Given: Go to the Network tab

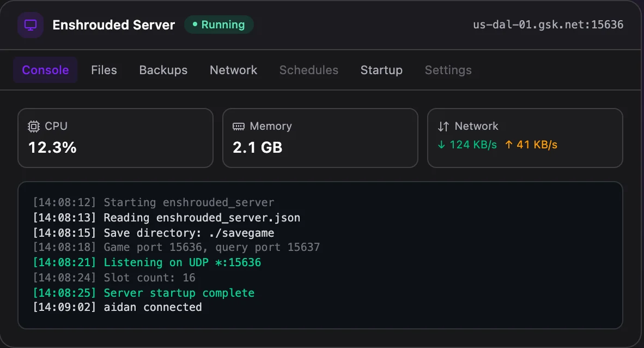Looking at the screenshot, I should click(233, 70).
